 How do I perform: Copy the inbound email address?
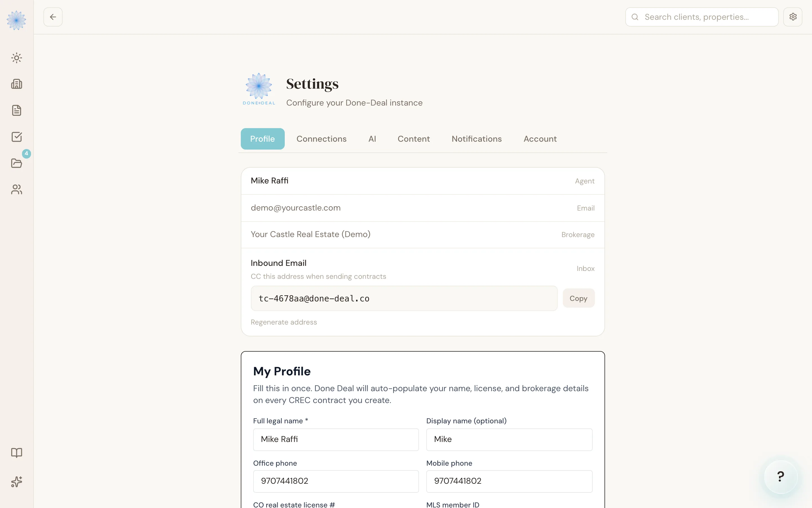click(579, 298)
